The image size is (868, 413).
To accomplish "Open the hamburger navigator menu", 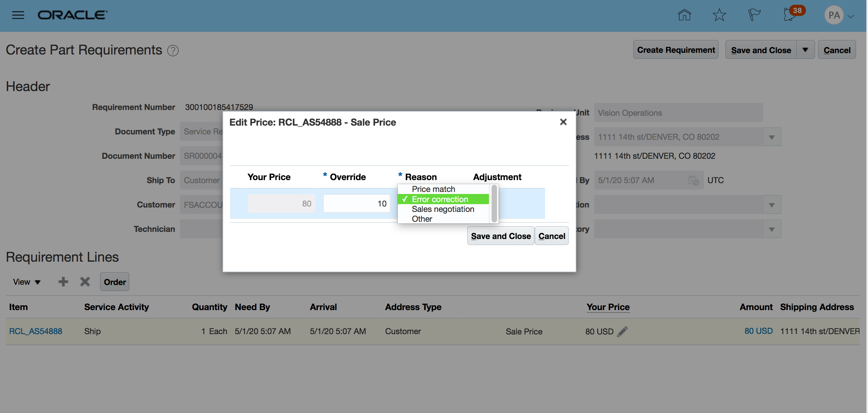I will tap(18, 15).
